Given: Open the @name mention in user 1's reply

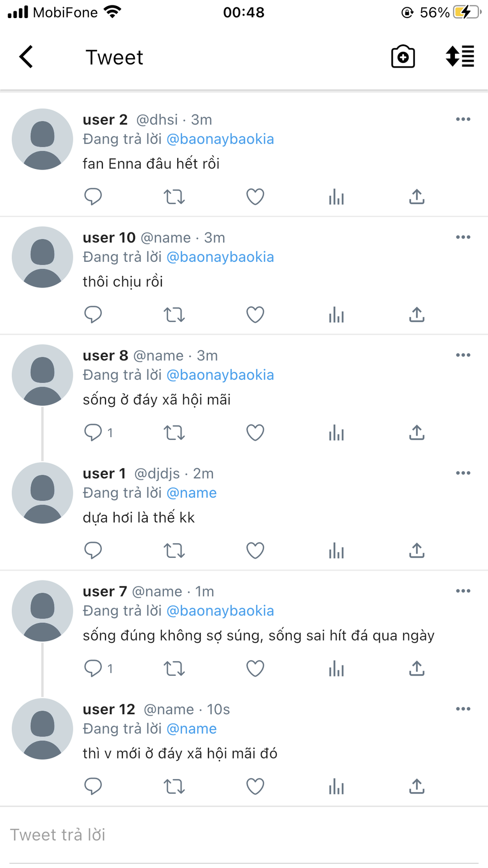Looking at the screenshot, I should [192, 493].
